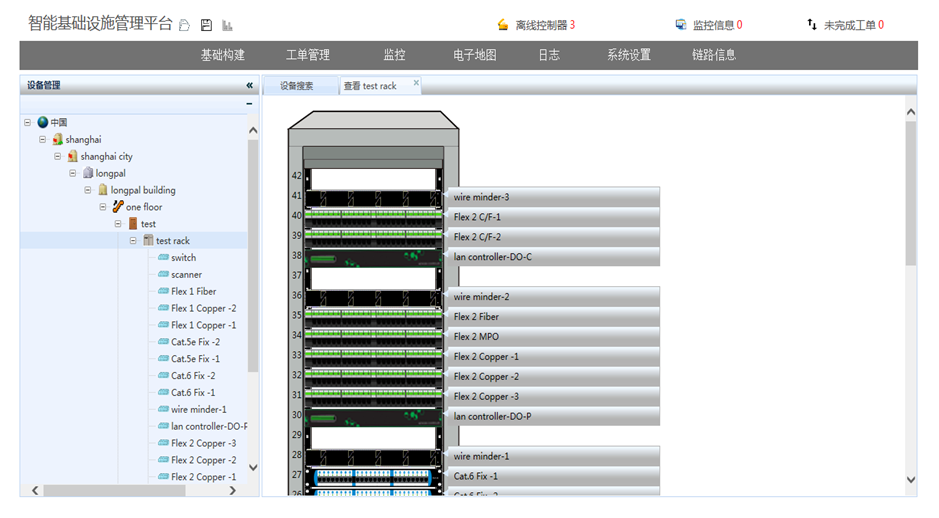Collapse the longpal building node
939x518 pixels.
(88, 190)
